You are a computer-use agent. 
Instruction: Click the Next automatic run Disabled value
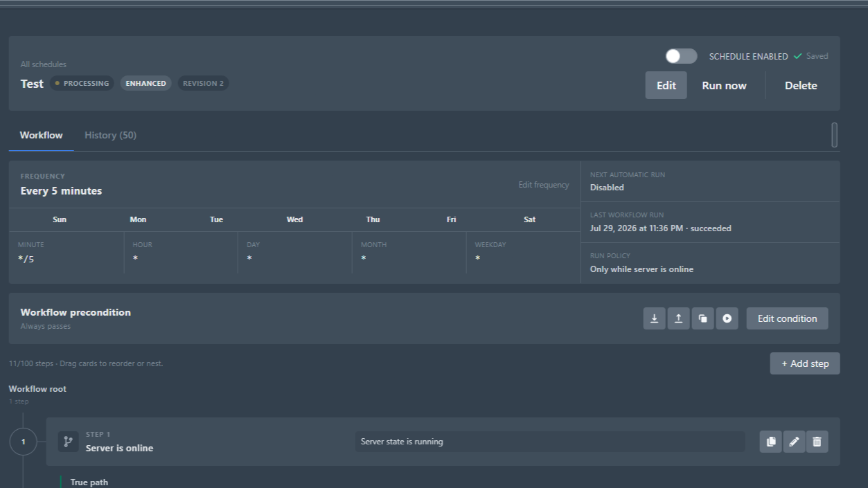(607, 188)
